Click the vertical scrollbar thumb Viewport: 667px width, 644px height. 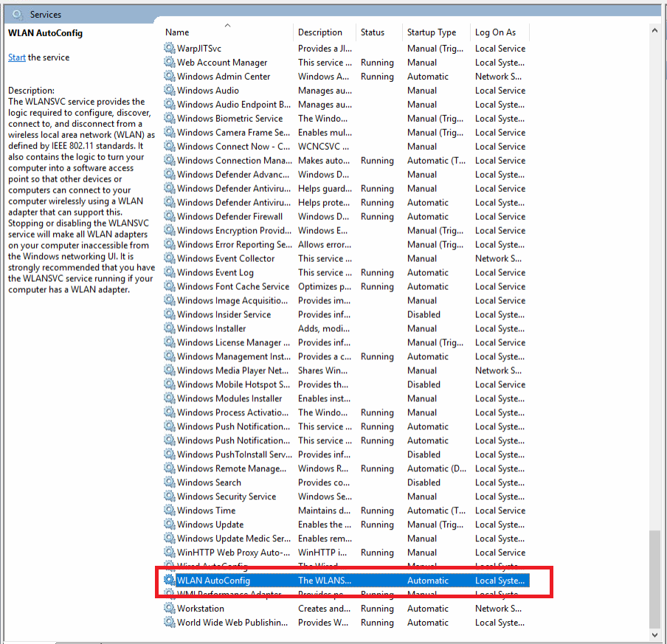654,578
